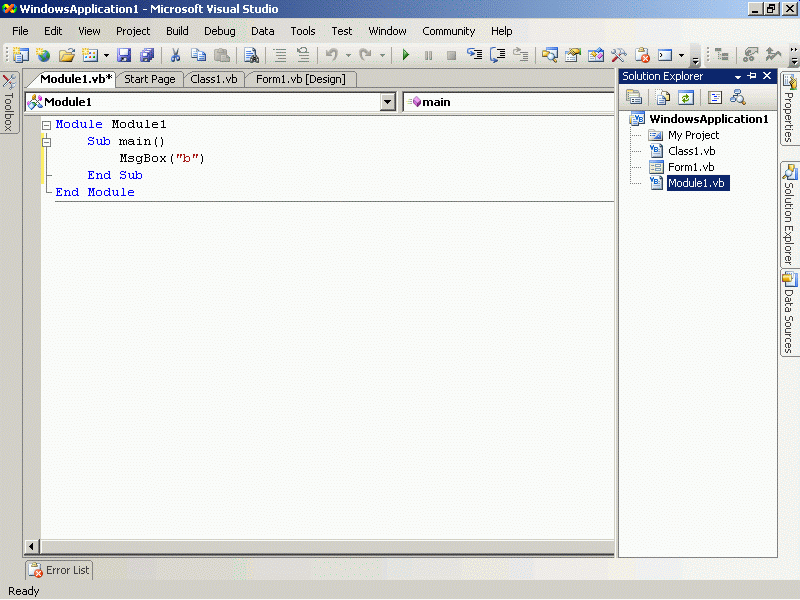The image size is (800, 600).
Task: Click the Cut scissors icon
Action: tap(175, 55)
